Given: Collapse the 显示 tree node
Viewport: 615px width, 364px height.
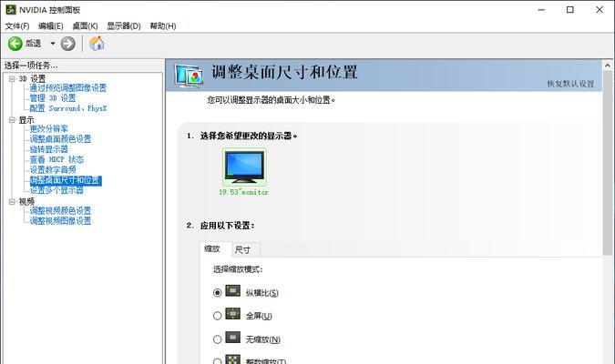Looking at the screenshot, I should tap(12, 120).
